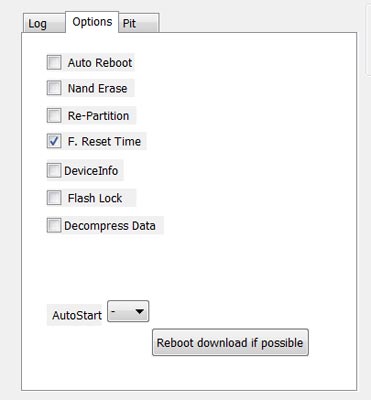Click the AutoStart label
Viewport: 371px width, 400px height.
pos(77,315)
